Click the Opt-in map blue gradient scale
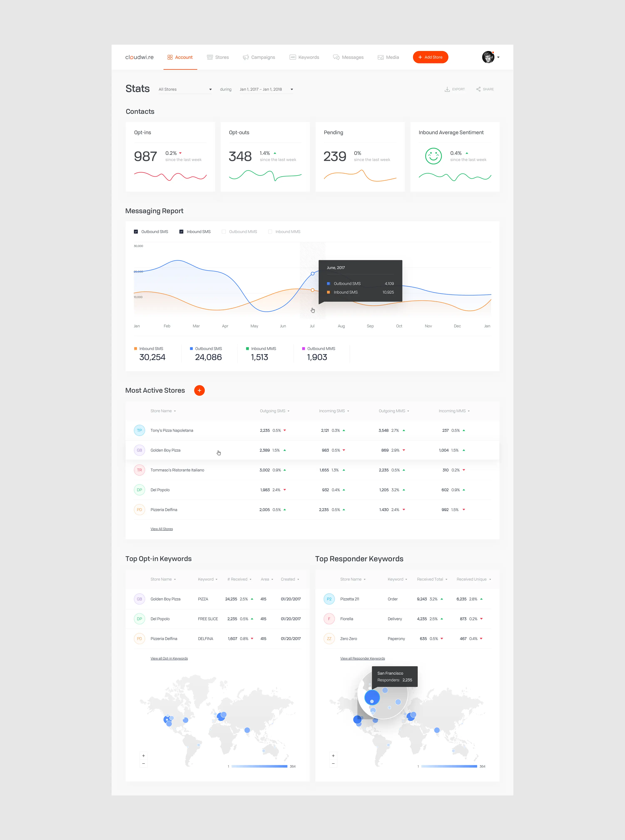625x840 pixels. coord(259,766)
